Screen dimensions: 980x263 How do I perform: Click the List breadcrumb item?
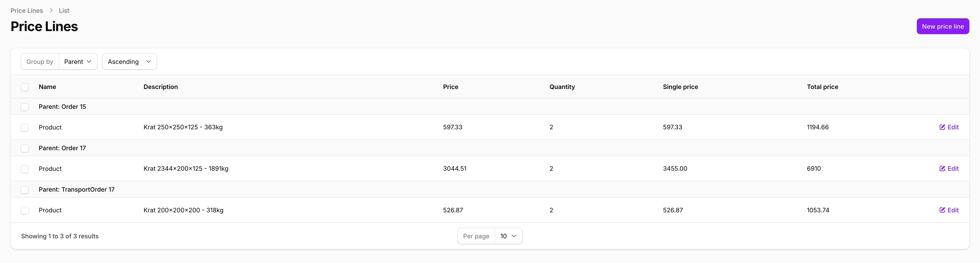tap(64, 11)
